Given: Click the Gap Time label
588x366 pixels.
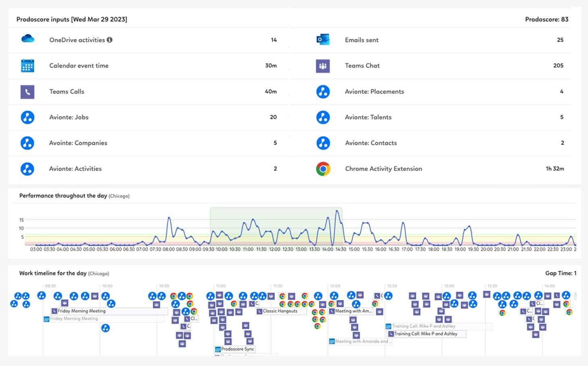Looking at the screenshot, I should click(561, 273).
